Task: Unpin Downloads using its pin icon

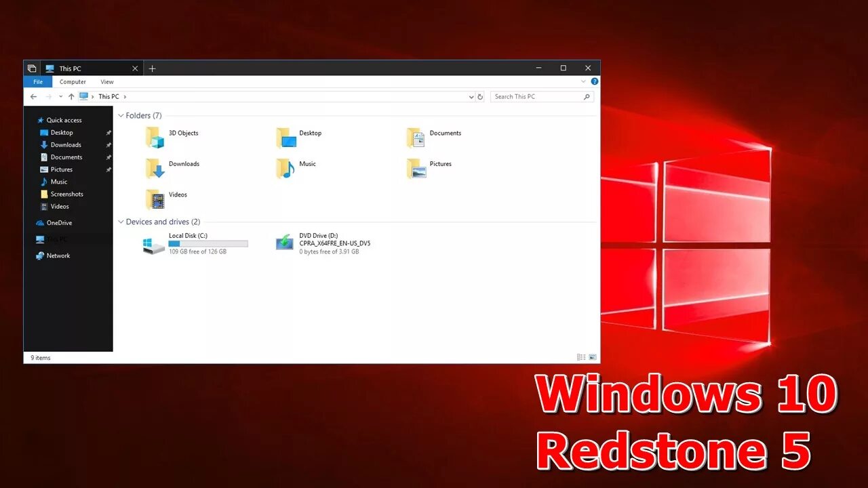Action: tap(108, 145)
